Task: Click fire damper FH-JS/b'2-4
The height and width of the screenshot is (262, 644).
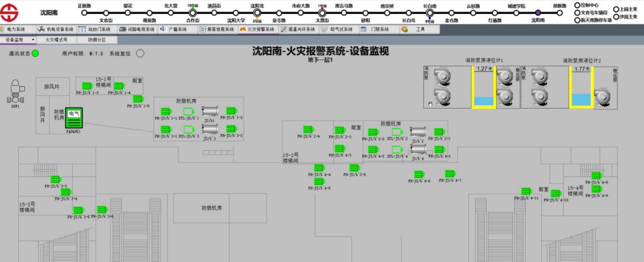Action: (308, 129)
